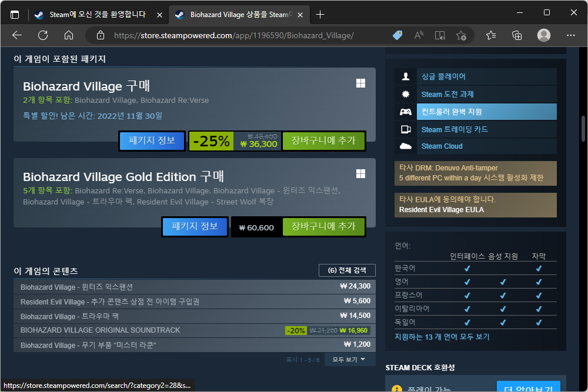
Task: Reload the page with the refresh icon
Action: point(43,35)
